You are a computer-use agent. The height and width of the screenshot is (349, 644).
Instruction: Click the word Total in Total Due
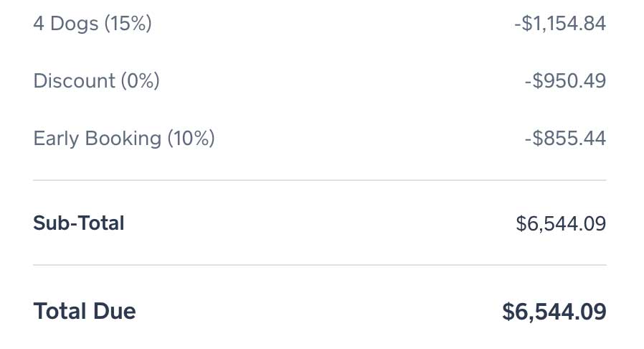(x=60, y=311)
